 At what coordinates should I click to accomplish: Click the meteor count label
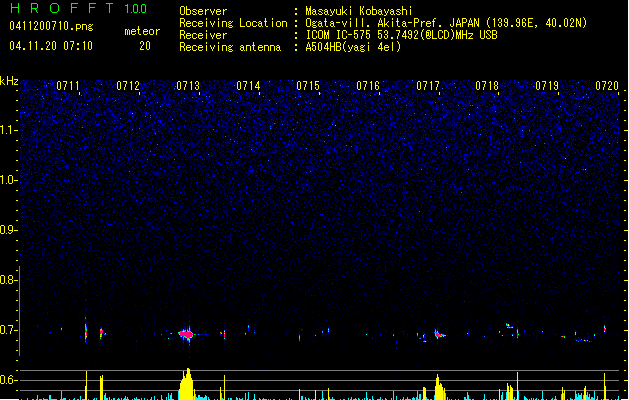[142, 31]
